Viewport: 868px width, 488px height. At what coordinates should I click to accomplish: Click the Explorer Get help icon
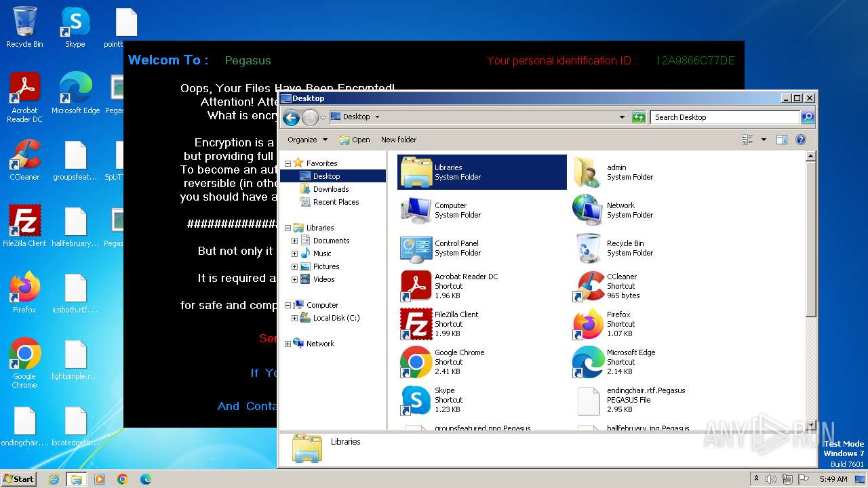click(x=800, y=140)
